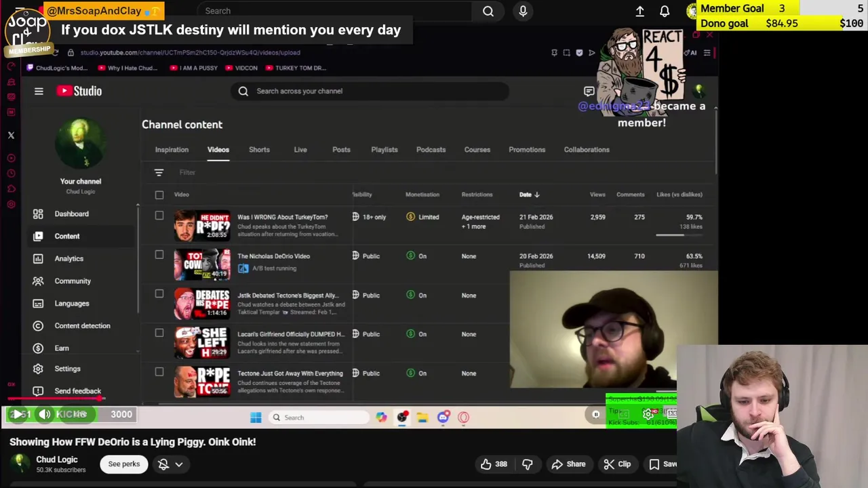
Task: Click Limited monetisation icon on TurkeyTom row
Action: (x=410, y=217)
